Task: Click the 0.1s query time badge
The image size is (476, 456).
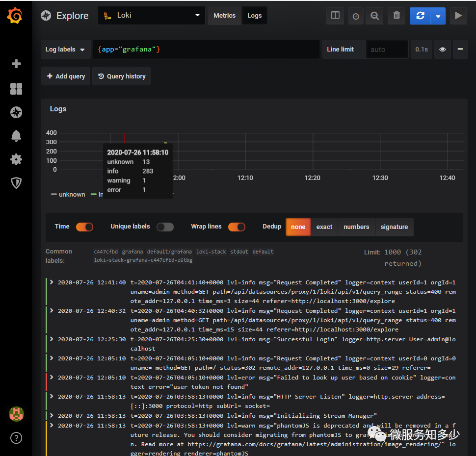Action: click(422, 49)
